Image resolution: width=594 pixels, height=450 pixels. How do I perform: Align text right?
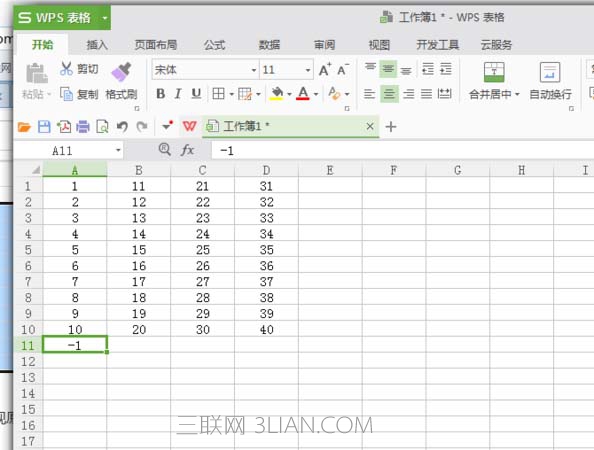(408, 94)
